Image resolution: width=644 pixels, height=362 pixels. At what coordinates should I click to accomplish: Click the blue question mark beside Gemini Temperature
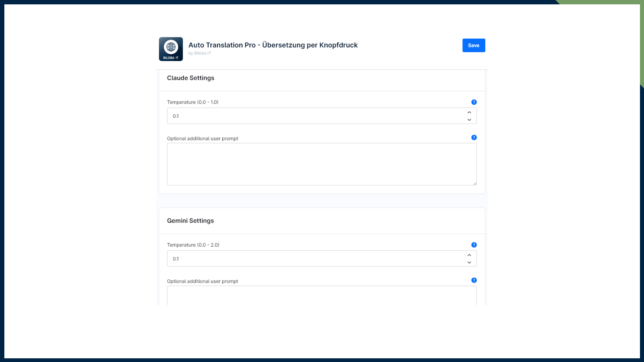click(x=474, y=245)
